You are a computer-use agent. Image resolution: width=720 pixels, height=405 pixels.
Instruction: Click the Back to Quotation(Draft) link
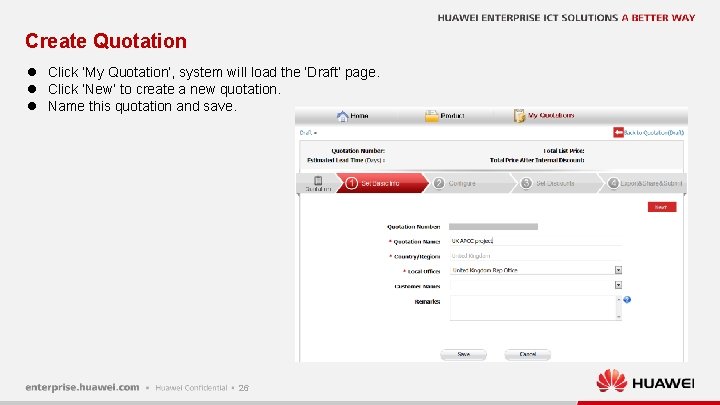654,133
